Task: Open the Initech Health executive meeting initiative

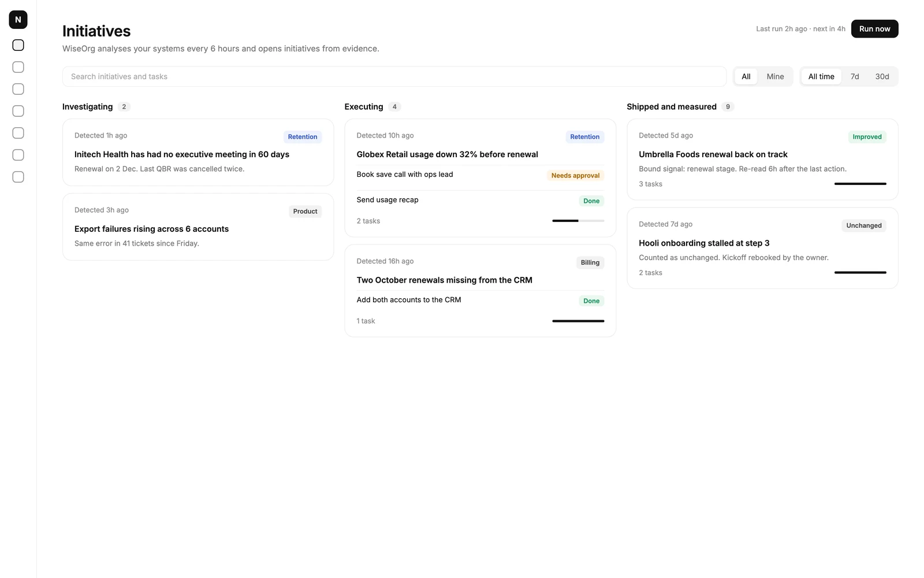Action: click(x=182, y=154)
